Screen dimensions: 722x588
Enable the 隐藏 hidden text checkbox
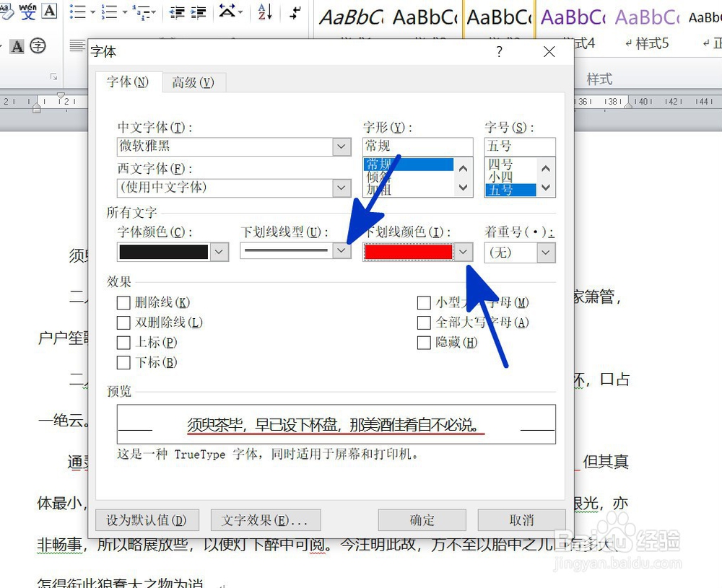[x=424, y=343]
